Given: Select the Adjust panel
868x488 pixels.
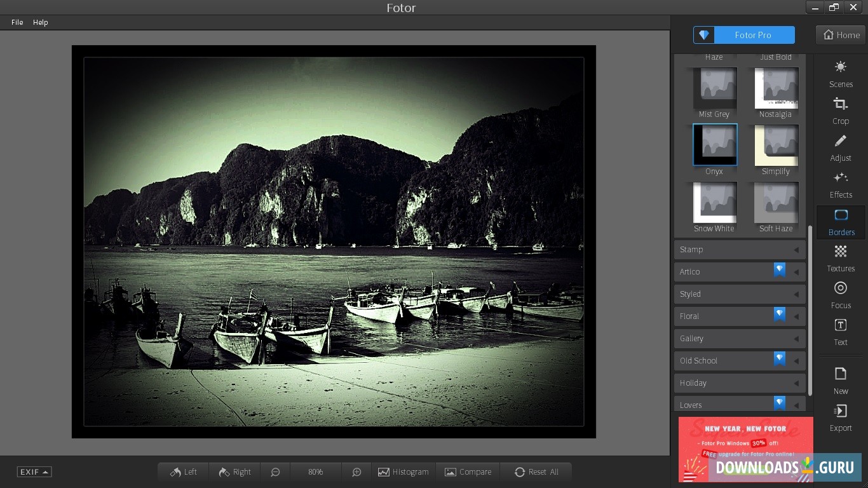Looking at the screenshot, I should [x=840, y=149].
